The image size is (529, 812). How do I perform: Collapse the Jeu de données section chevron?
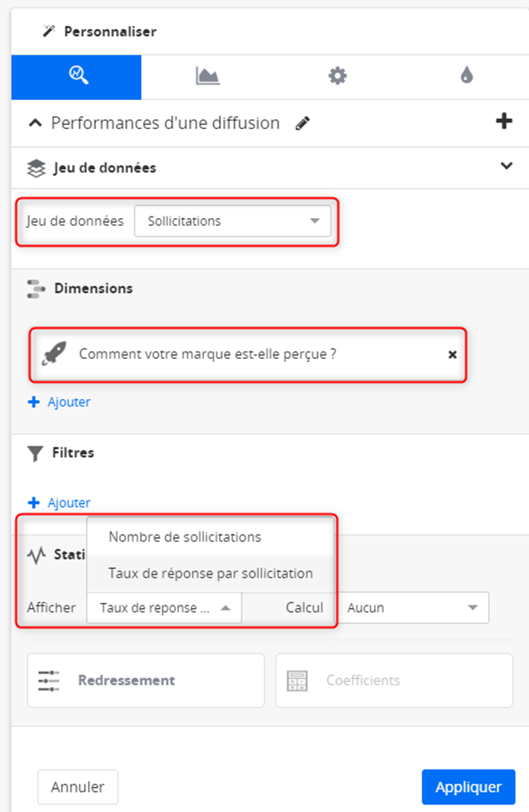click(x=506, y=166)
